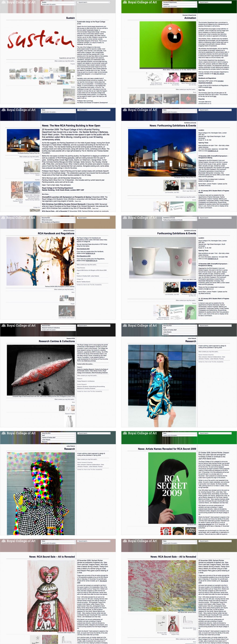This screenshot has width=237, height=644.
Task: Click the RCA logo on the grey-header Forthcoming Exhibitions page
Action: point(140,218)
